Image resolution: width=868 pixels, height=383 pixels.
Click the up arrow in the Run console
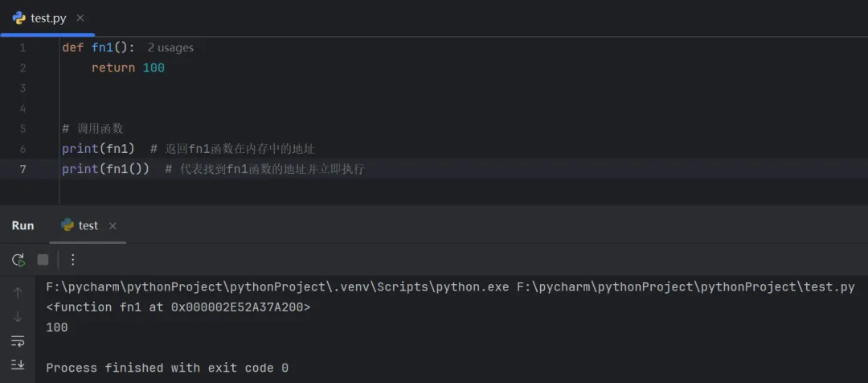[x=18, y=293]
